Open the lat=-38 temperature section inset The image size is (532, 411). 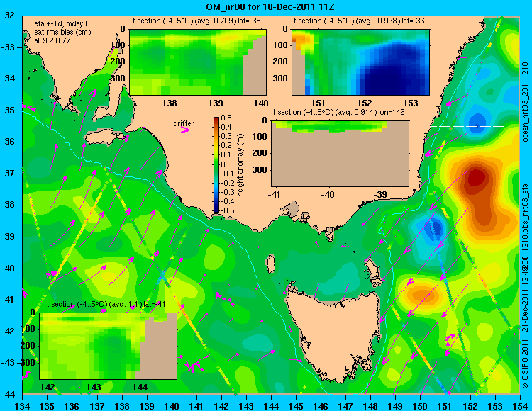pos(198,62)
